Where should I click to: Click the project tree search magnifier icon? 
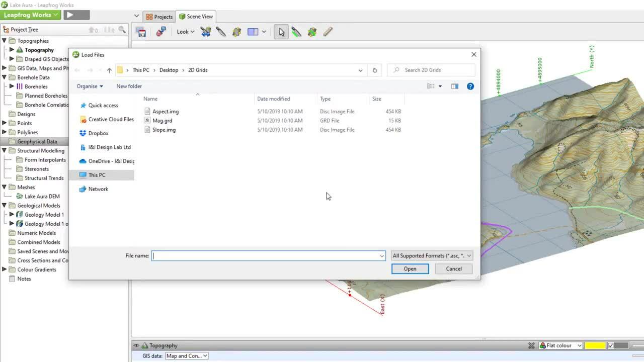(x=122, y=30)
